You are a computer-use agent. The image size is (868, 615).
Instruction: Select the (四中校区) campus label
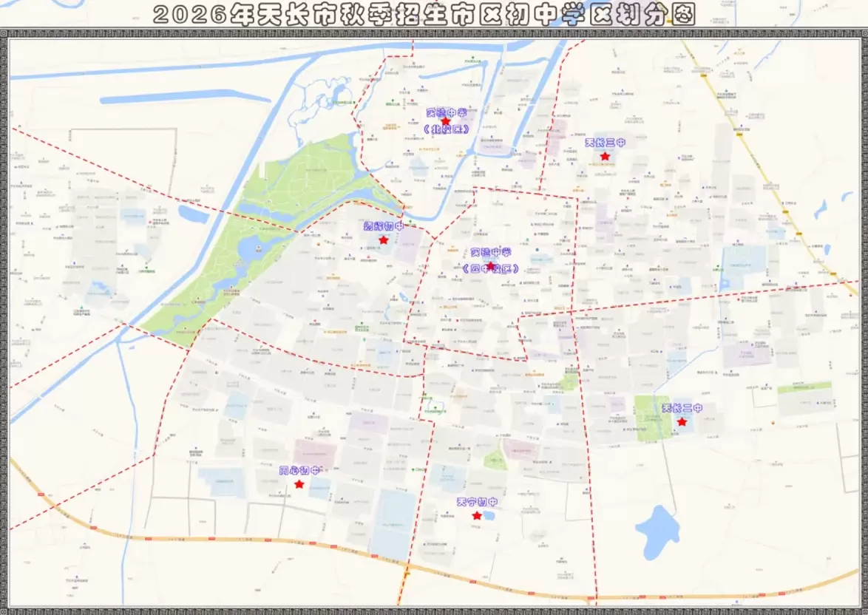point(491,269)
